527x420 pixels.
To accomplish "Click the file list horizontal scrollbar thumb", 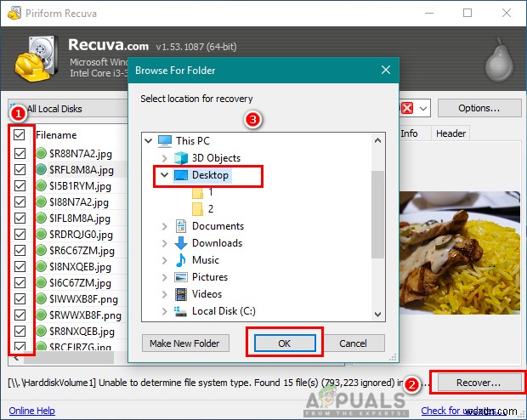I will coord(69,359).
